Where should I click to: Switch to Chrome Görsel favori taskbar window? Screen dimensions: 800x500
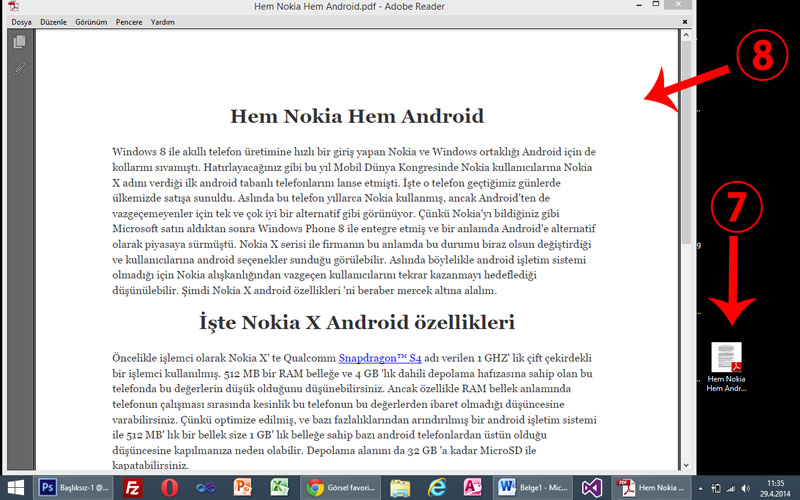pos(340,488)
